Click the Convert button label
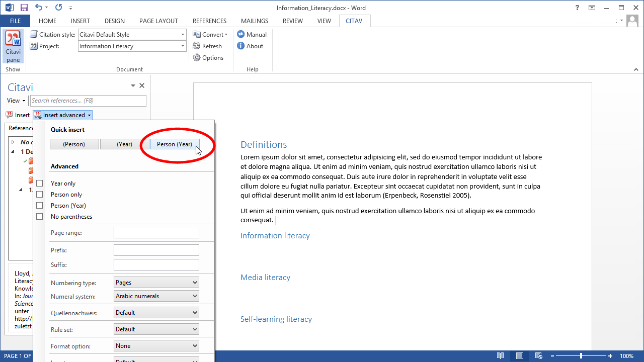Screen dimensions: 644x362 (213, 34)
